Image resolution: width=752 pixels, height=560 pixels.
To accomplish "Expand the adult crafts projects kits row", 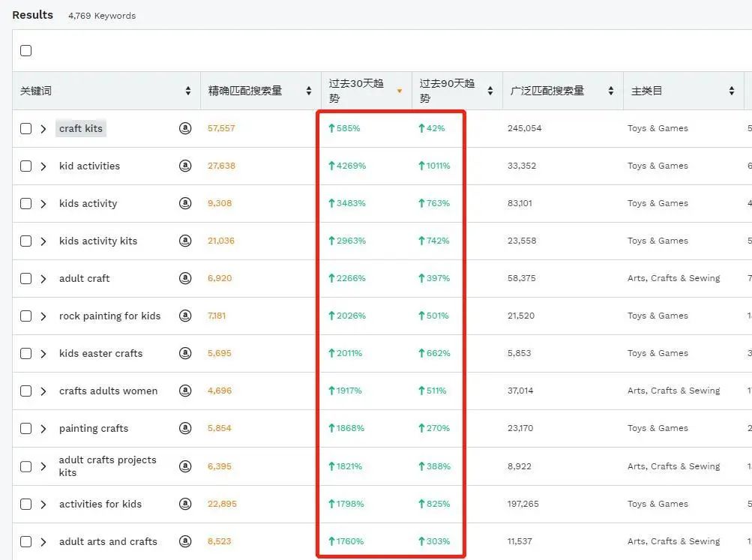I will [43, 466].
